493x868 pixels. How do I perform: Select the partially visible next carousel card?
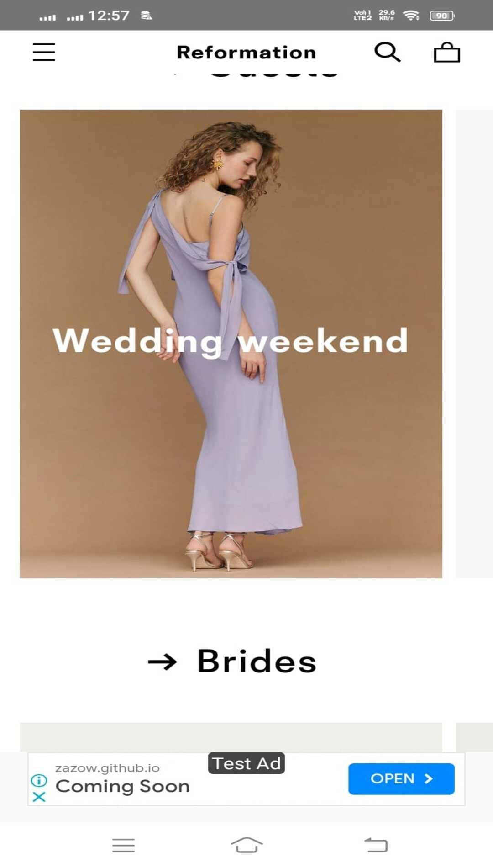pyautogui.click(x=474, y=344)
